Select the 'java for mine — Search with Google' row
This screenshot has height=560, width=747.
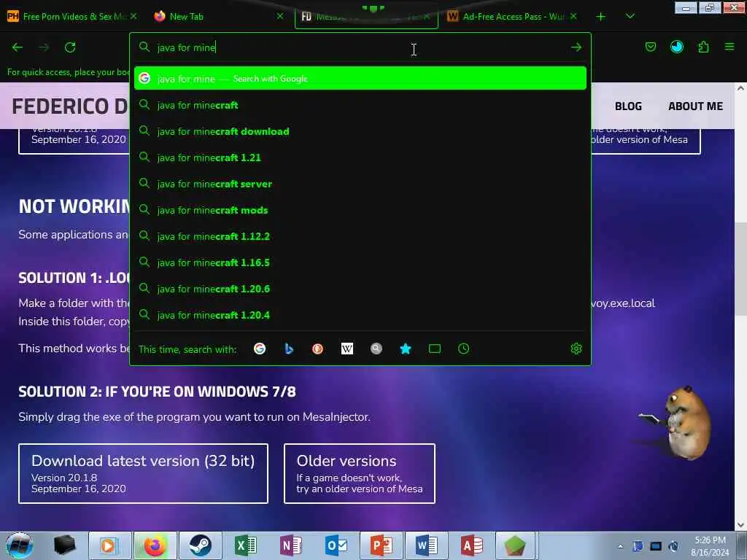coord(360,79)
